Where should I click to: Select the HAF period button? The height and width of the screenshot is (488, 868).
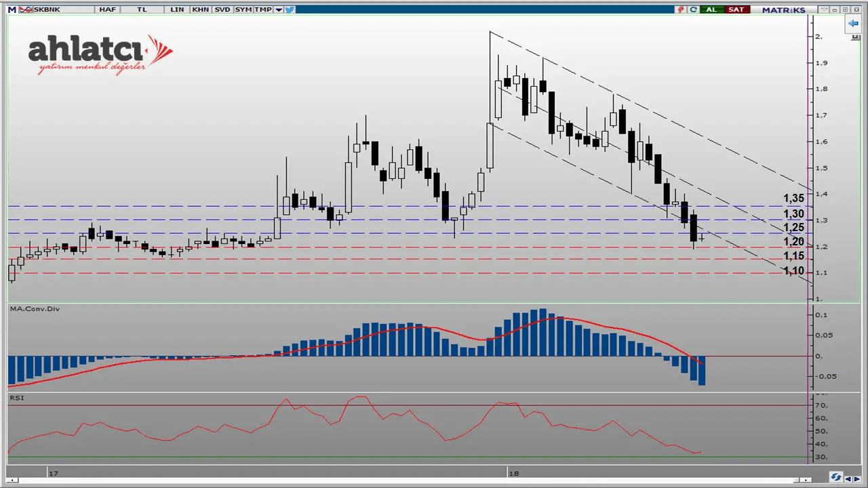[x=107, y=9]
